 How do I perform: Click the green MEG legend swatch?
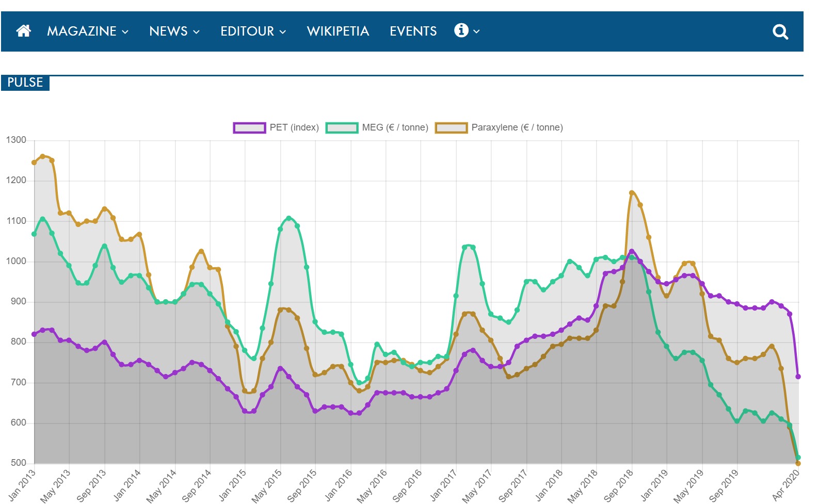click(x=342, y=128)
